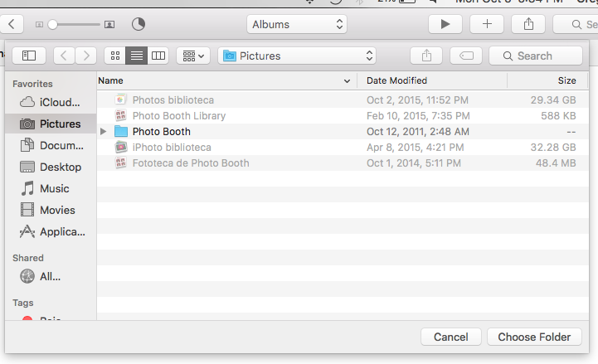Open Music in the sidebar

[51, 188]
